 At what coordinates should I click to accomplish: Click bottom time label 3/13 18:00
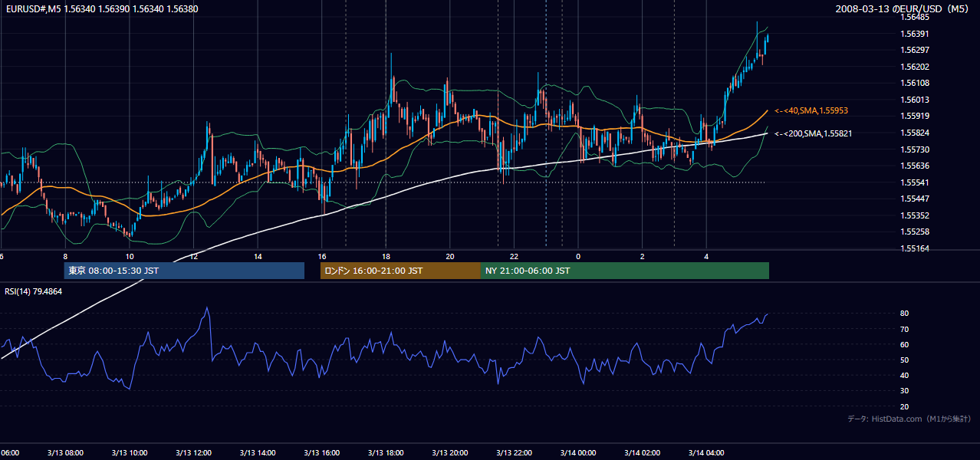[x=386, y=453]
